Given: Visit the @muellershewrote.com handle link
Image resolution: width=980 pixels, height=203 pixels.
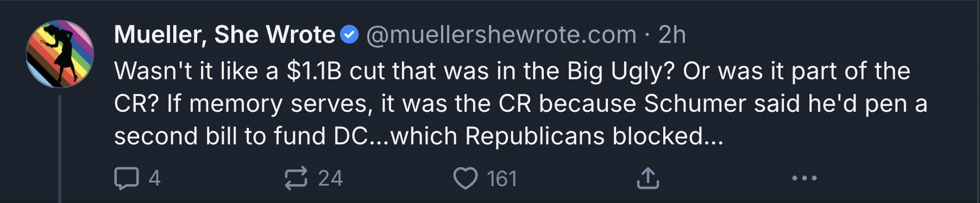Looking at the screenshot, I should [x=501, y=35].
